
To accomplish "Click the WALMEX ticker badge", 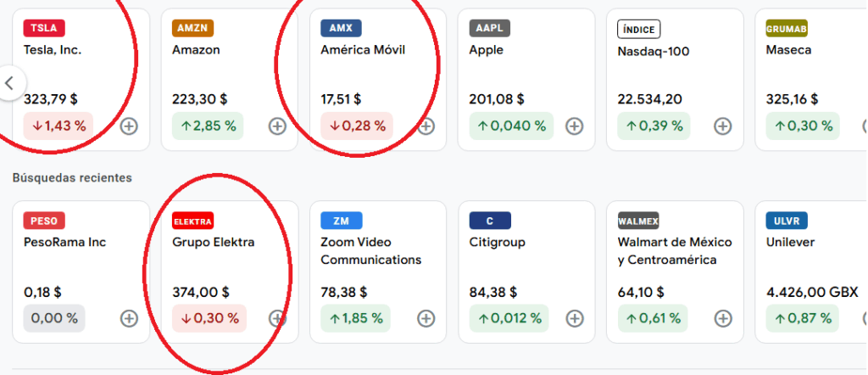I will [638, 221].
